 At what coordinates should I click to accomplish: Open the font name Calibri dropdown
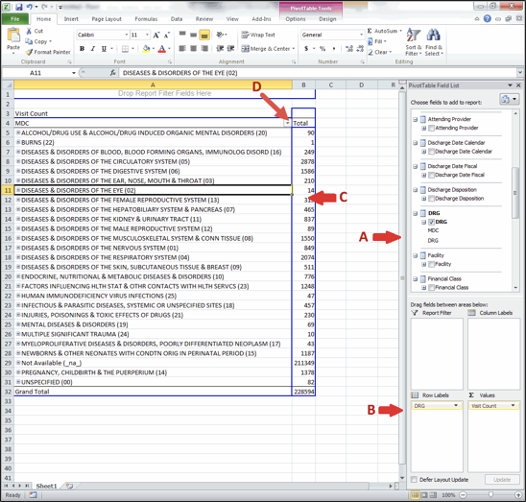tap(126, 35)
